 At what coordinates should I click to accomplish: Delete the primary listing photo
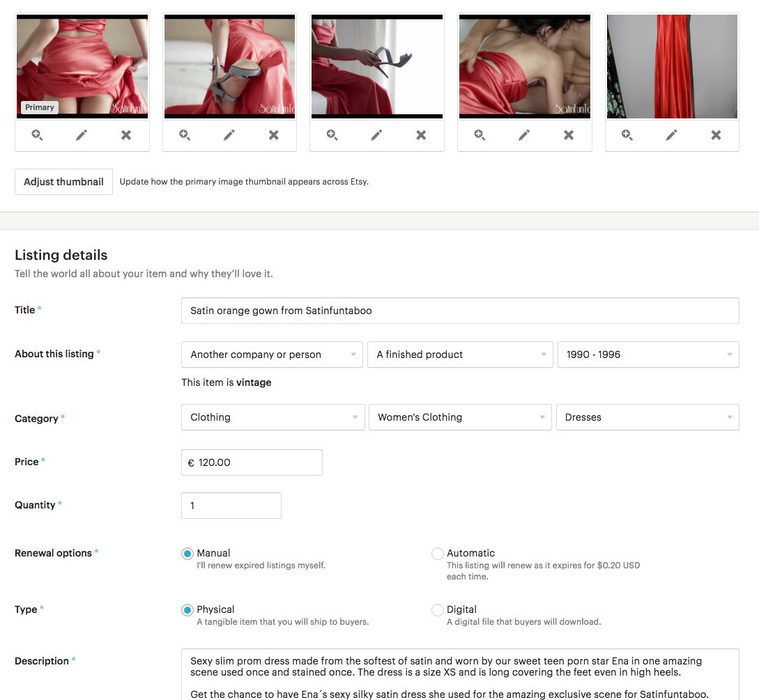(x=126, y=135)
